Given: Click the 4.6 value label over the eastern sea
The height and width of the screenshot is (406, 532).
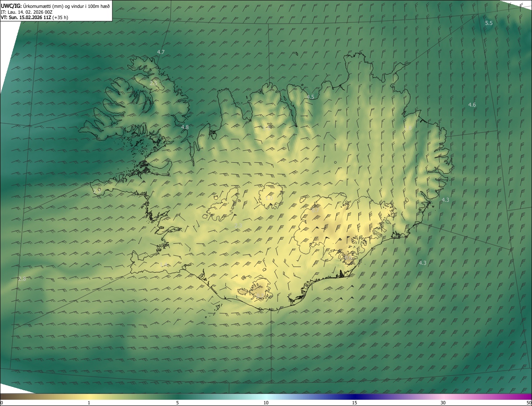Looking at the screenshot, I should point(472,105).
